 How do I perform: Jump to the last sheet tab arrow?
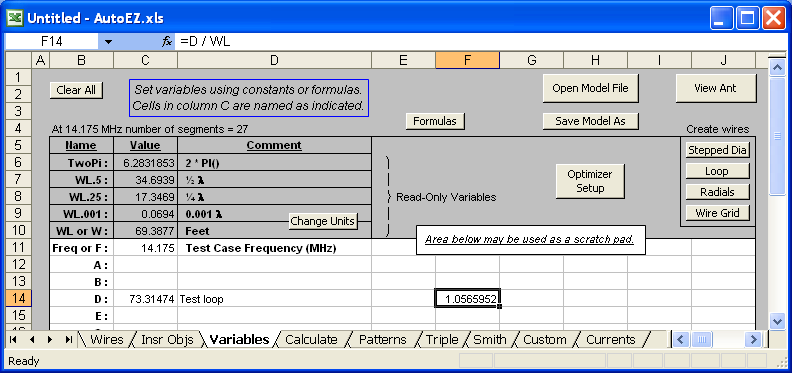68,340
